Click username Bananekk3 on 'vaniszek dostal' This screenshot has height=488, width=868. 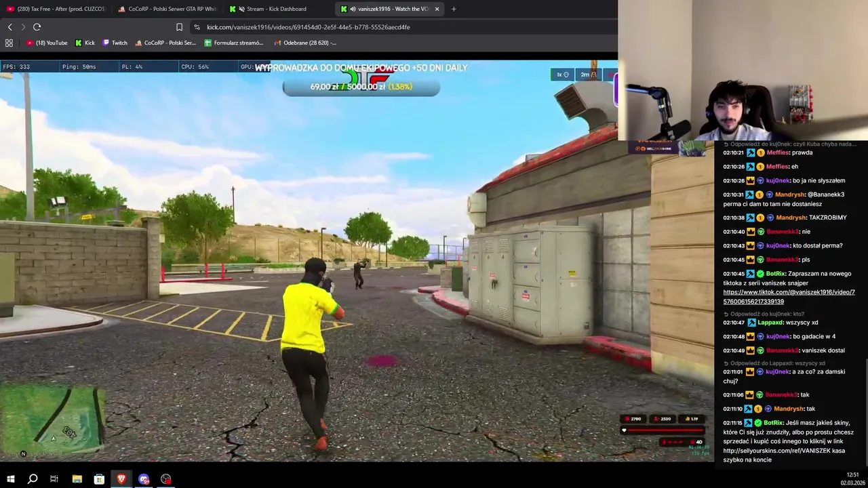pyautogui.click(x=782, y=350)
